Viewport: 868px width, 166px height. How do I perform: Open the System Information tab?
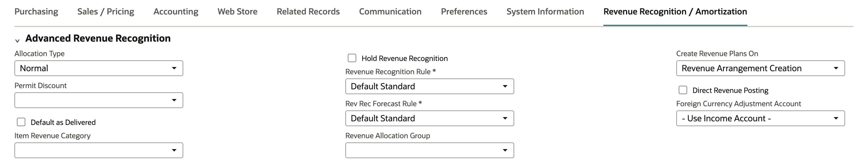tap(545, 11)
